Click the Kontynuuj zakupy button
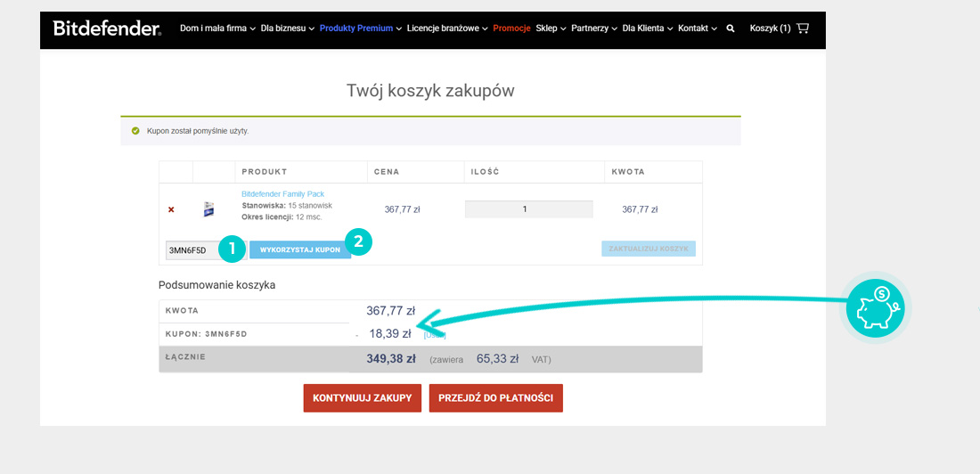This screenshot has width=980, height=474. click(363, 398)
